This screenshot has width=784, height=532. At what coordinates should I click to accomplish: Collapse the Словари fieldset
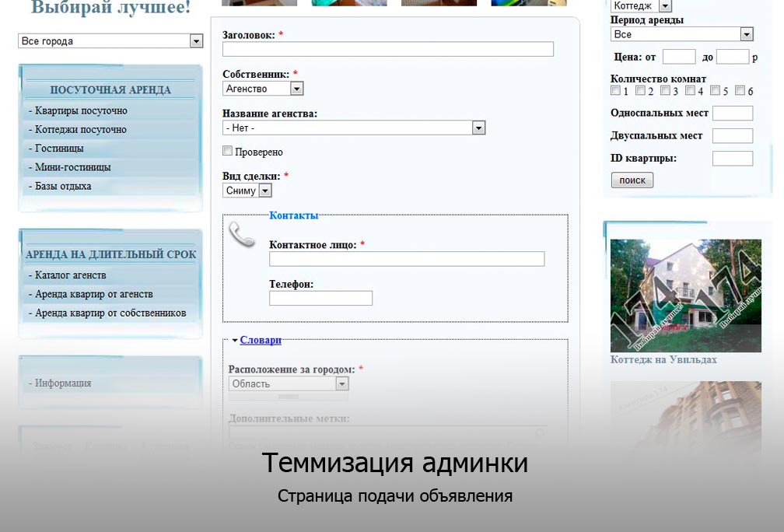click(261, 340)
